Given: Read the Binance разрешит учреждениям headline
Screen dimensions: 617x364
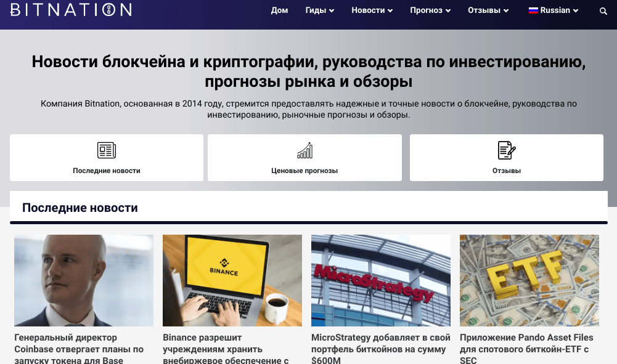Looking at the screenshot, I should [x=226, y=349].
